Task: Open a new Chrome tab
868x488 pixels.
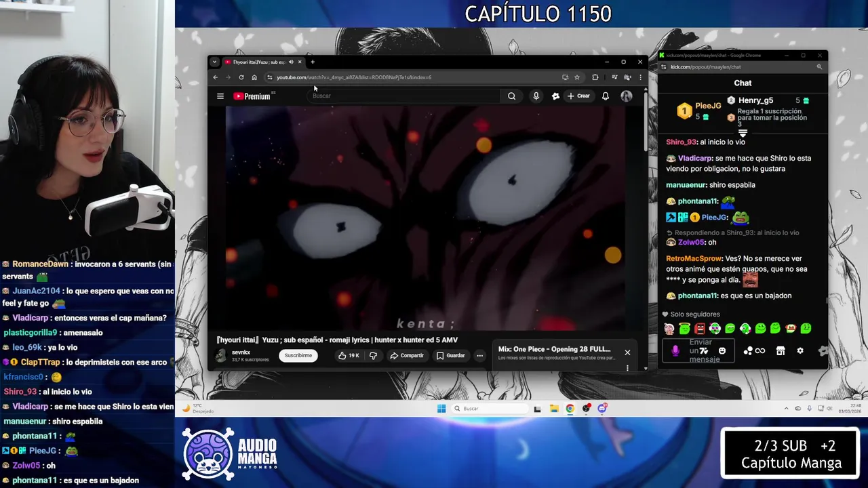Action: [313, 62]
